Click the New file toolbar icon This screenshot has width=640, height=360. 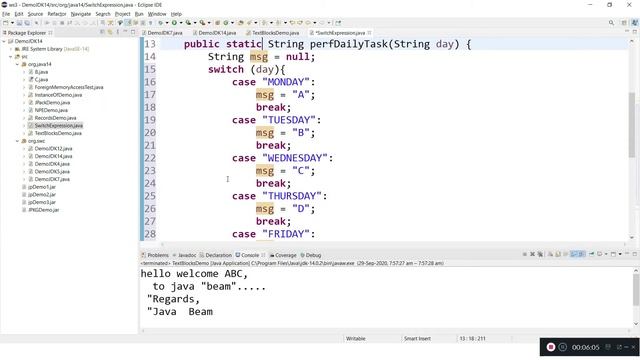point(6,23)
